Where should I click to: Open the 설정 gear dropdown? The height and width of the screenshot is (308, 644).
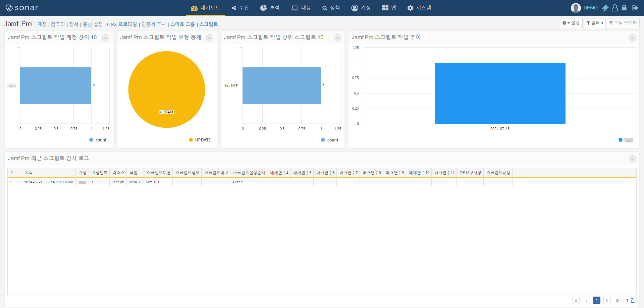click(x=571, y=23)
